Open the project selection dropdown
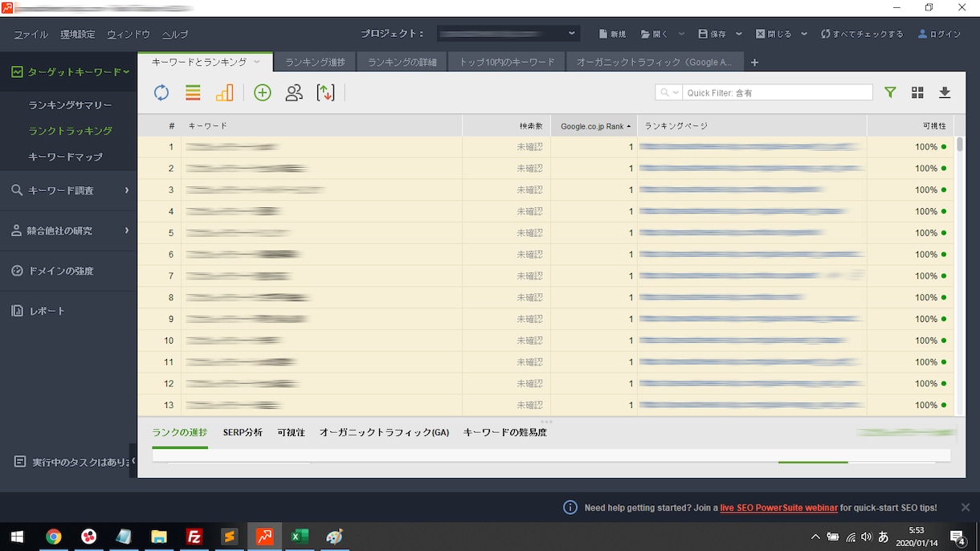The height and width of the screenshot is (551, 980). [x=508, y=34]
